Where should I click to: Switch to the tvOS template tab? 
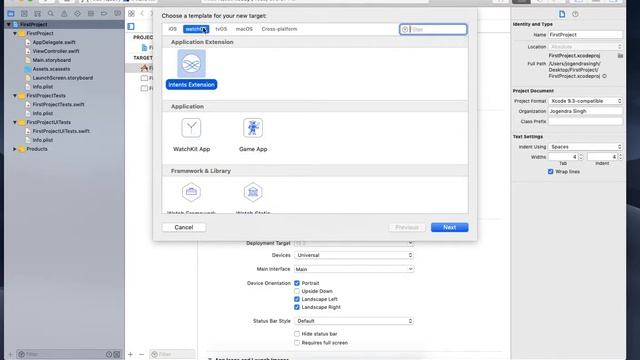[x=221, y=29]
